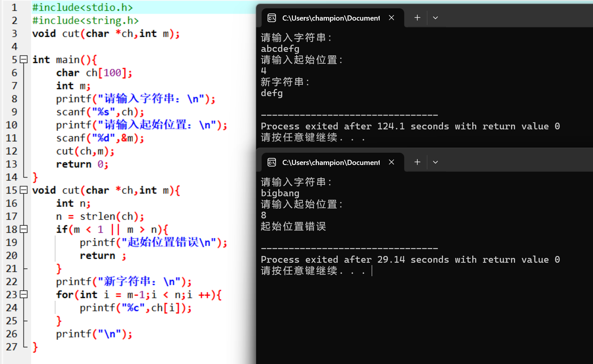Open new tab in lower terminal window
This screenshot has width=593, height=364.
coord(417,162)
